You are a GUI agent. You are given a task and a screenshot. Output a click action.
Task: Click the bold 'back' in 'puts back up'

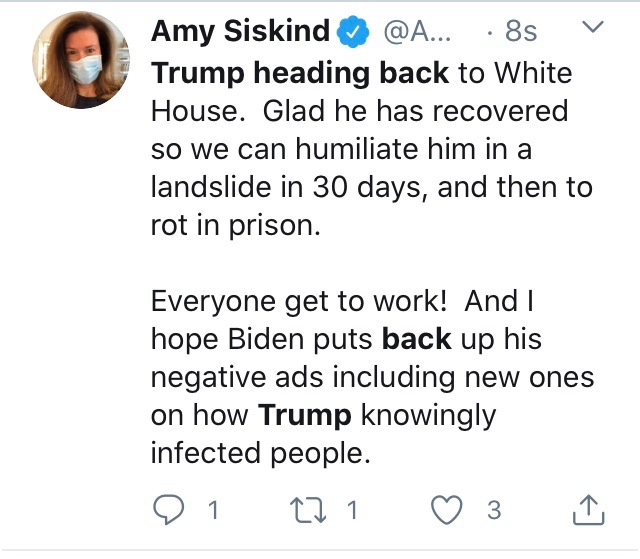[x=417, y=339]
